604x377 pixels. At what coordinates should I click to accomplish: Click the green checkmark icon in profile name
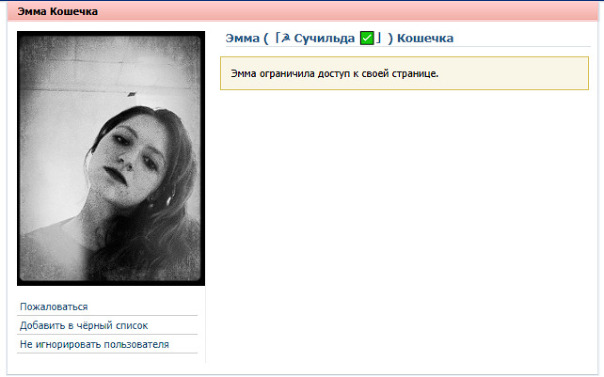click(367, 38)
